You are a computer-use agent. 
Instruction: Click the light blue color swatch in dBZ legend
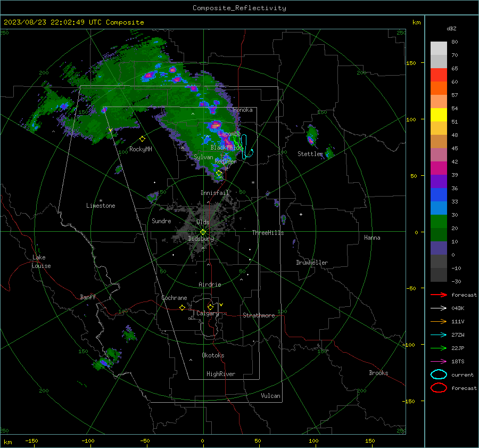click(x=439, y=208)
